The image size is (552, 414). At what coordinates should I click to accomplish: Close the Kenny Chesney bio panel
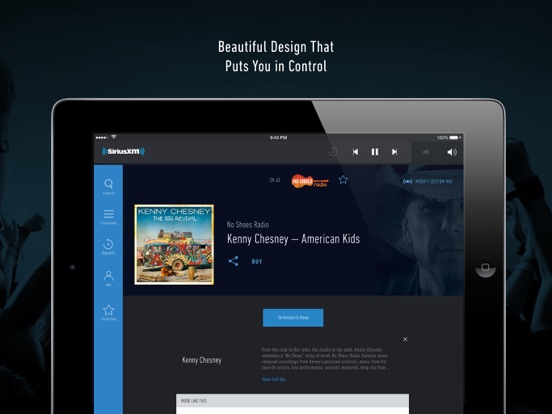click(x=405, y=339)
